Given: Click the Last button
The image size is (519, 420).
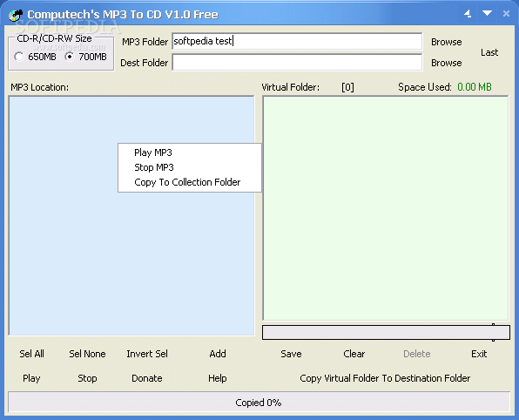Looking at the screenshot, I should click(489, 52).
